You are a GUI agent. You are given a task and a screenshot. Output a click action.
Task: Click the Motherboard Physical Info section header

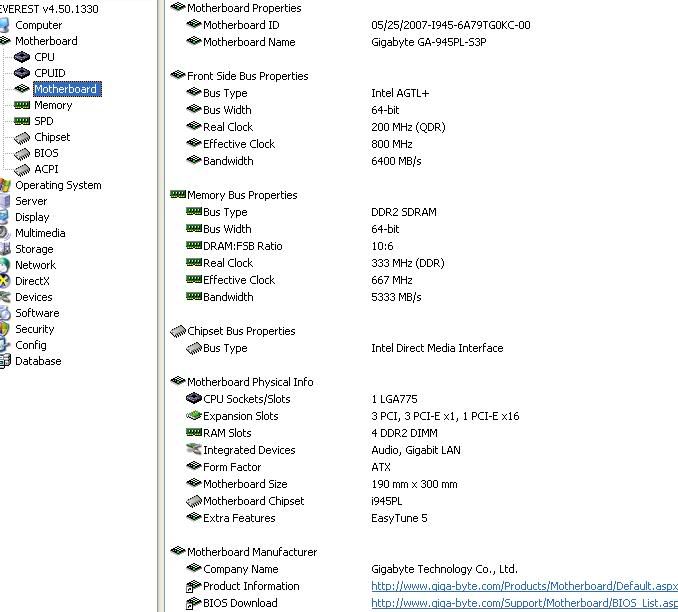(250, 382)
